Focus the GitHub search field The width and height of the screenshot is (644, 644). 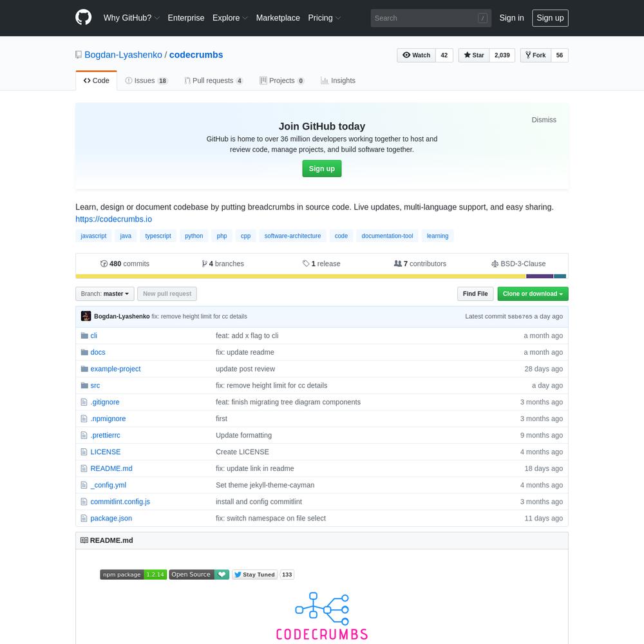(431, 18)
